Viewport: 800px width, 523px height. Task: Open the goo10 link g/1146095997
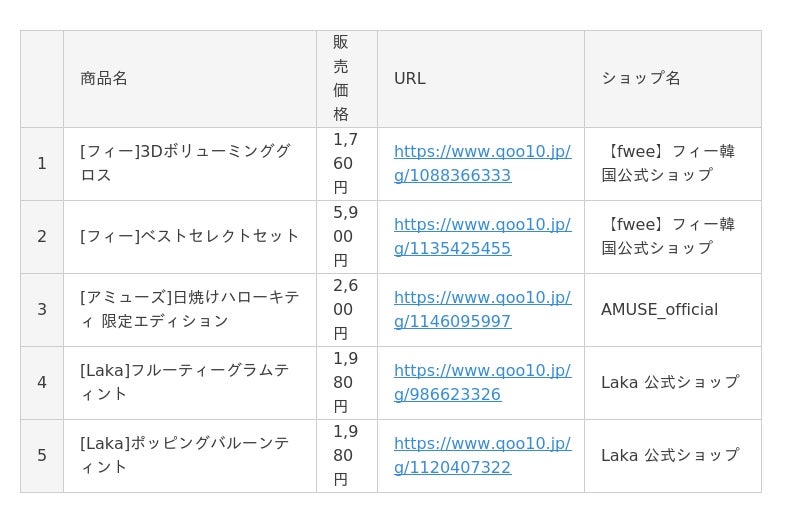pos(481,309)
